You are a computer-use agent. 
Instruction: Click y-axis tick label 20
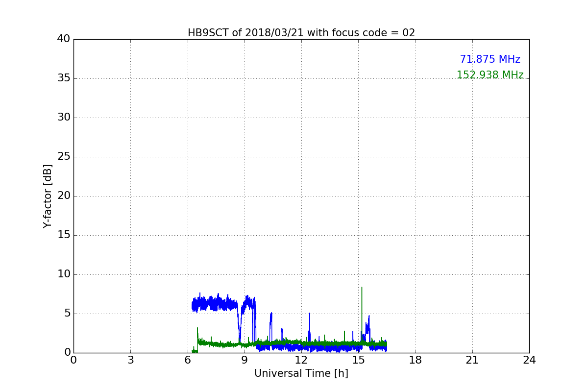coord(64,196)
